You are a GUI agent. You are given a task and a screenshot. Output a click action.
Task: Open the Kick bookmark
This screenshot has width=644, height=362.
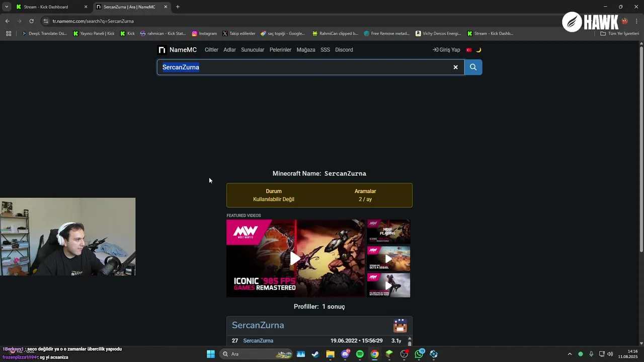[x=127, y=34]
